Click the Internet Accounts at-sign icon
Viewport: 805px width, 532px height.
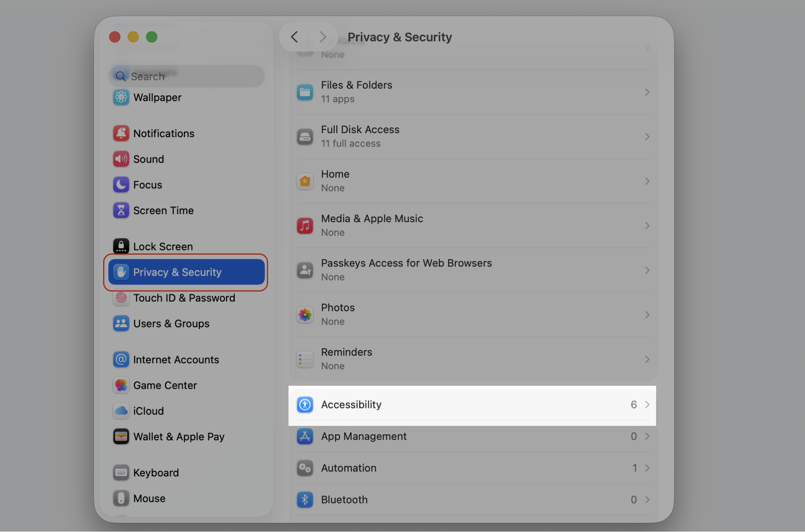[121, 359]
